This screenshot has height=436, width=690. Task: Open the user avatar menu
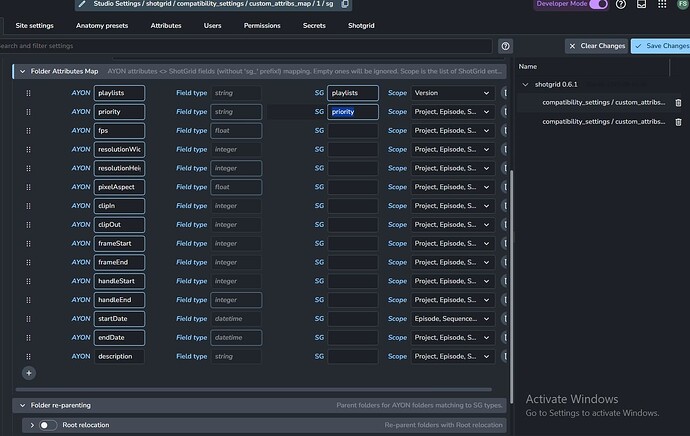tap(683, 4)
